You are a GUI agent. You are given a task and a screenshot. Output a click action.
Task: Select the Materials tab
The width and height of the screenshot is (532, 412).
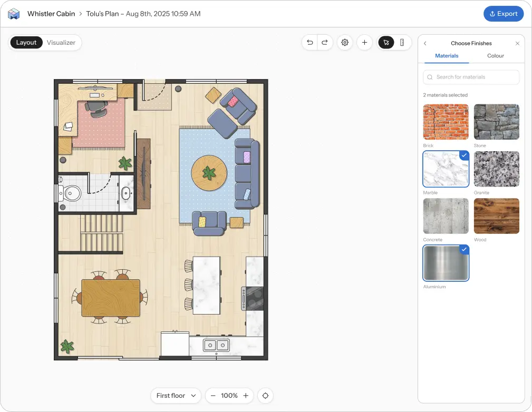446,56
